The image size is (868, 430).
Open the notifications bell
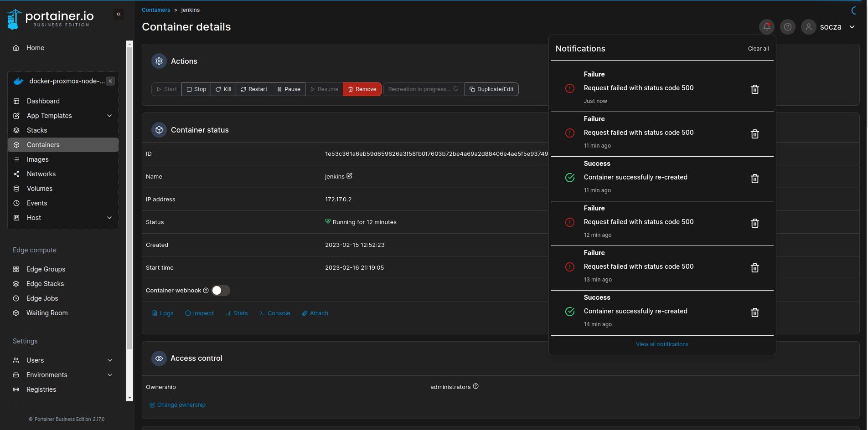[766, 26]
